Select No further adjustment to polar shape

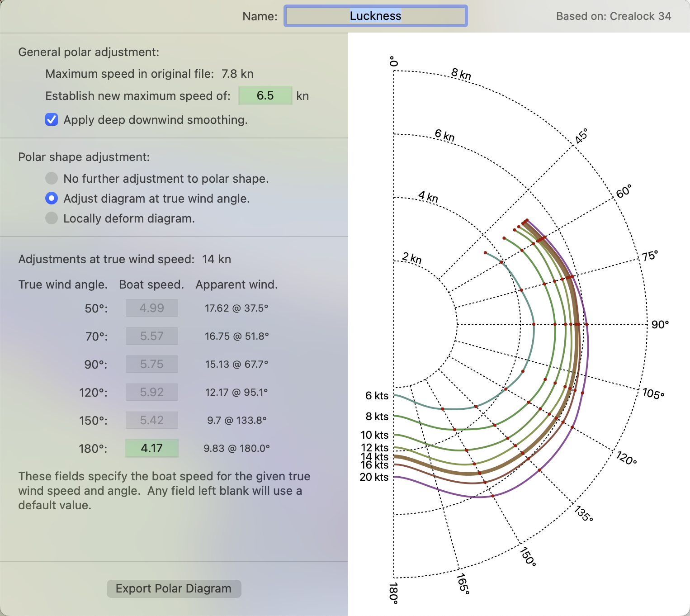coord(52,178)
